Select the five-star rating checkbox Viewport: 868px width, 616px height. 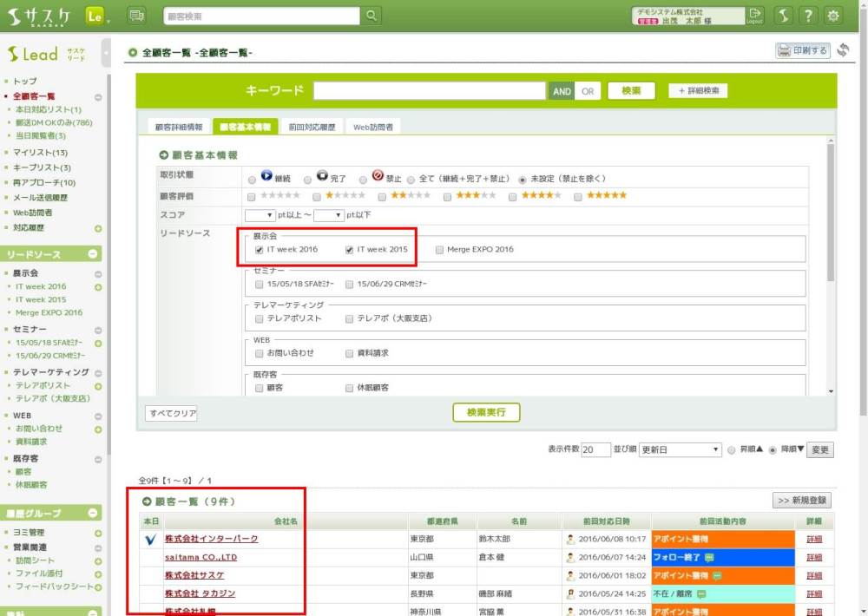pos(579,197)
